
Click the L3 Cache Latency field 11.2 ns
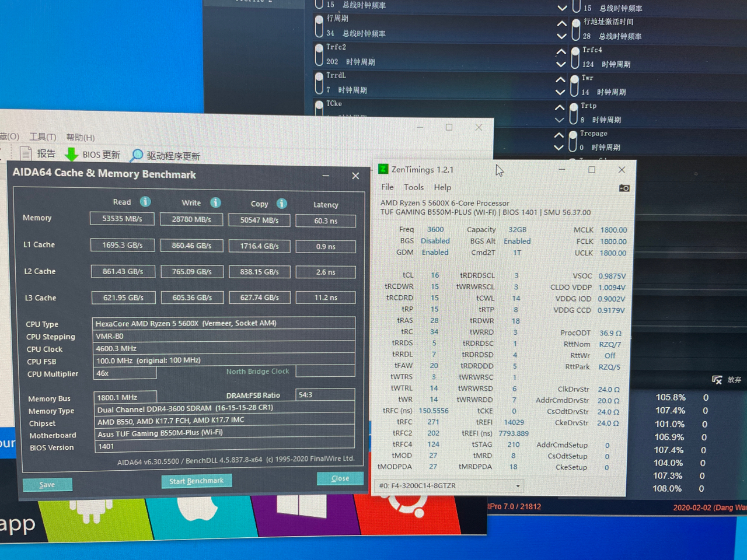pos(326,297)
